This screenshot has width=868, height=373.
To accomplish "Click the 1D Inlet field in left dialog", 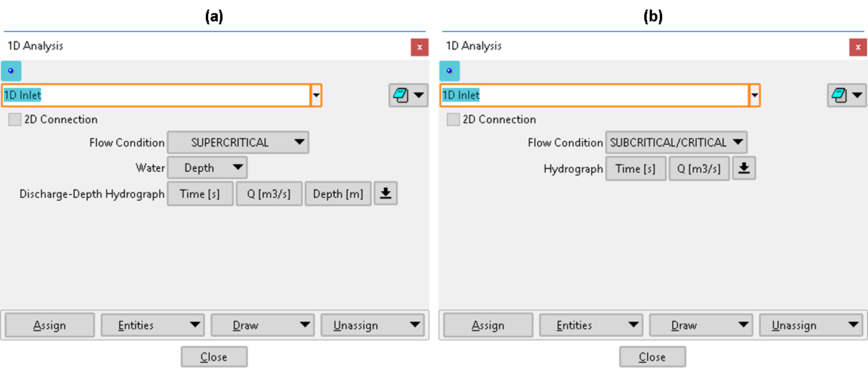I will [155, 95].
